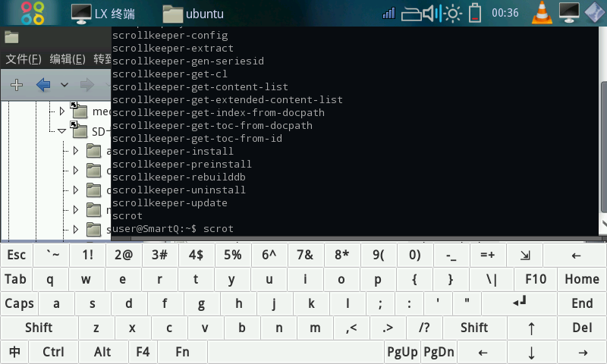The image size is (607, 364).
Task: Click the network signal bars icon
Action: click(389, 13)
